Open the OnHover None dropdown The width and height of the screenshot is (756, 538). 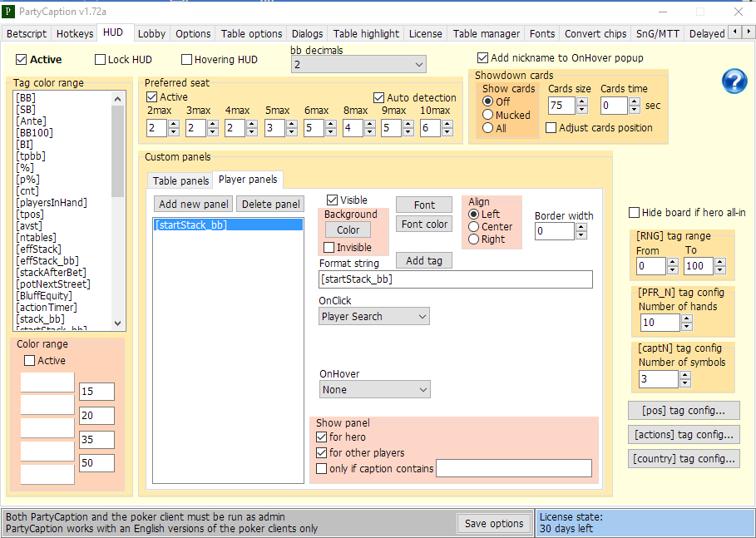point(374,389)
